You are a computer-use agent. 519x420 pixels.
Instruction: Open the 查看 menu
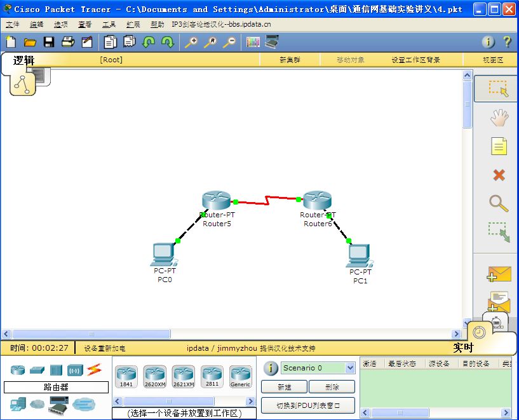pyautogui.click(x=84, y=25)
